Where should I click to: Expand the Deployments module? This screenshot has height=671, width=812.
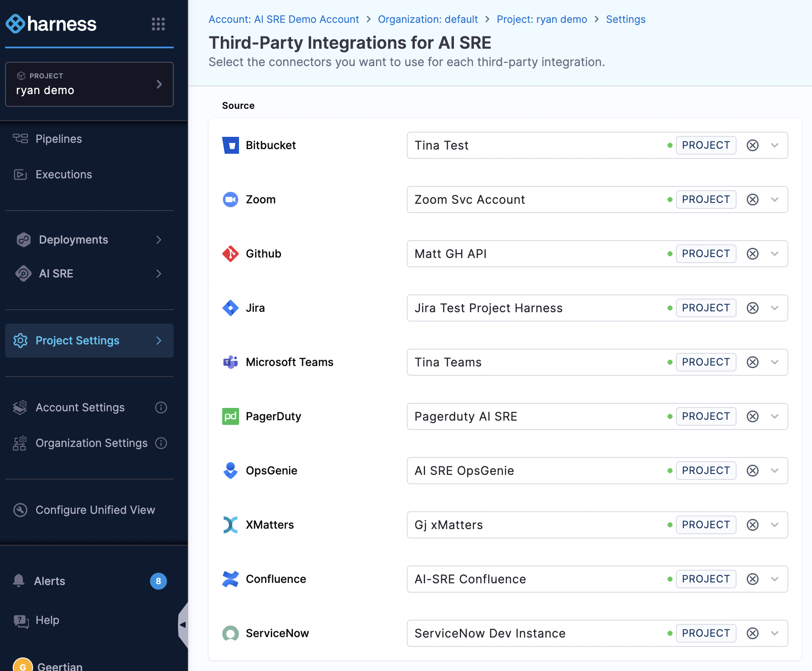tap(89, 240)
